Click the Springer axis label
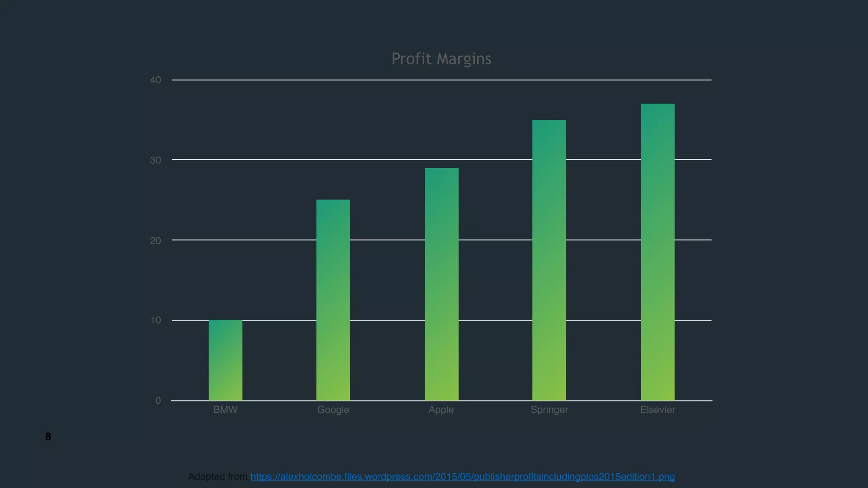This screenshot has height=488, width=868. [x=549, y=410]
